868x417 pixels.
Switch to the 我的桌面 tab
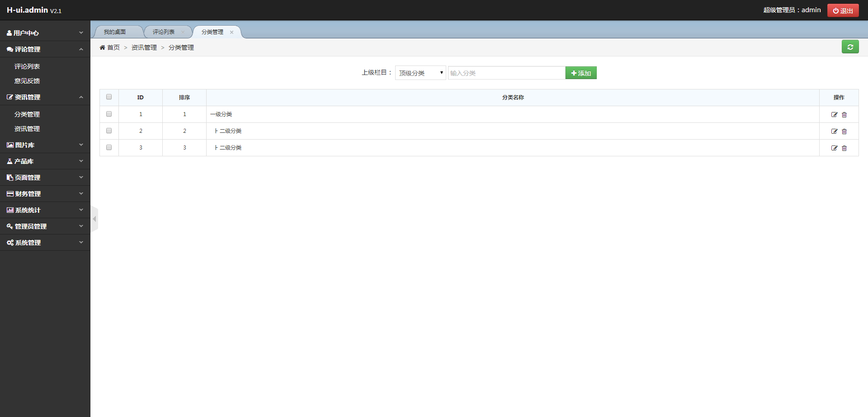115,32
